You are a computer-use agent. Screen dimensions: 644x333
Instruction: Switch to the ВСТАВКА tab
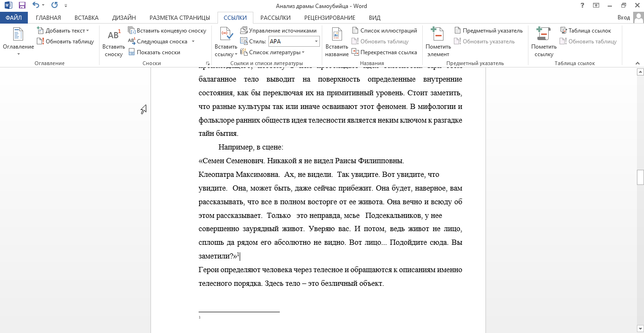pyautogui.click(x=87, y=18)
